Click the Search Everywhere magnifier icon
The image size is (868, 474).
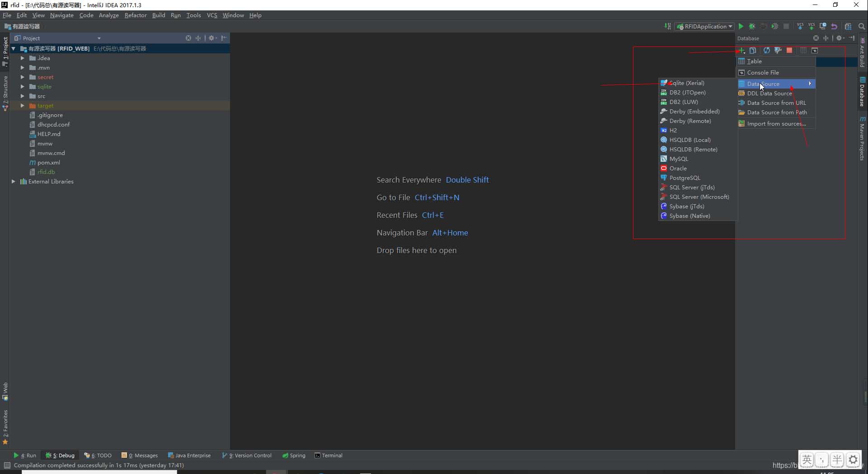click(x=862, y=27)
